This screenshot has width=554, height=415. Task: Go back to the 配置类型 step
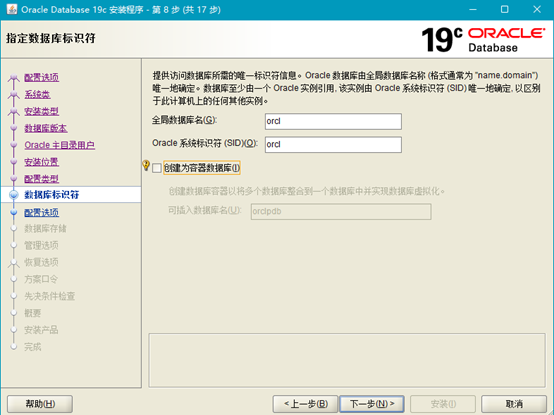click(x=42, y=179)
